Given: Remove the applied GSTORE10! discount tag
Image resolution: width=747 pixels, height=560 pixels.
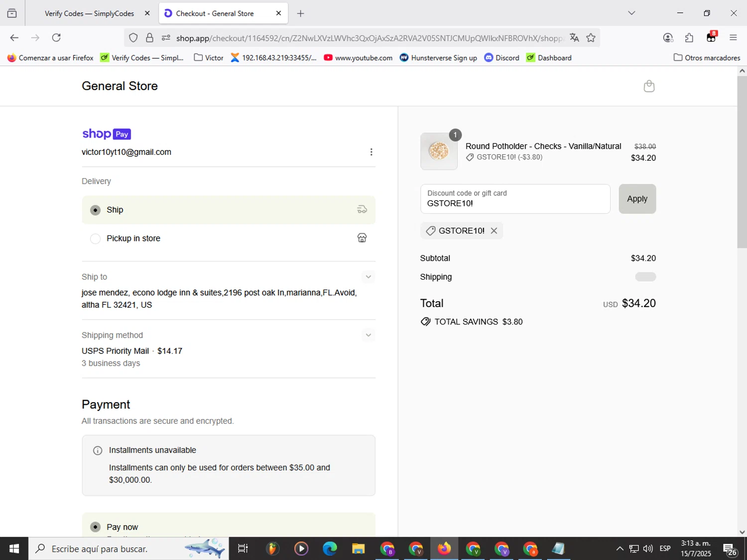Looking at the screenshot, I should coord(494,231).
